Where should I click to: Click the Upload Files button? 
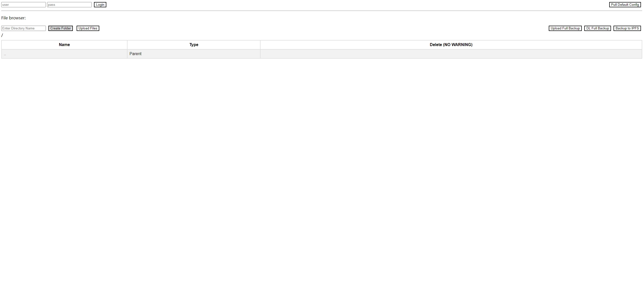tap(88, 28)
